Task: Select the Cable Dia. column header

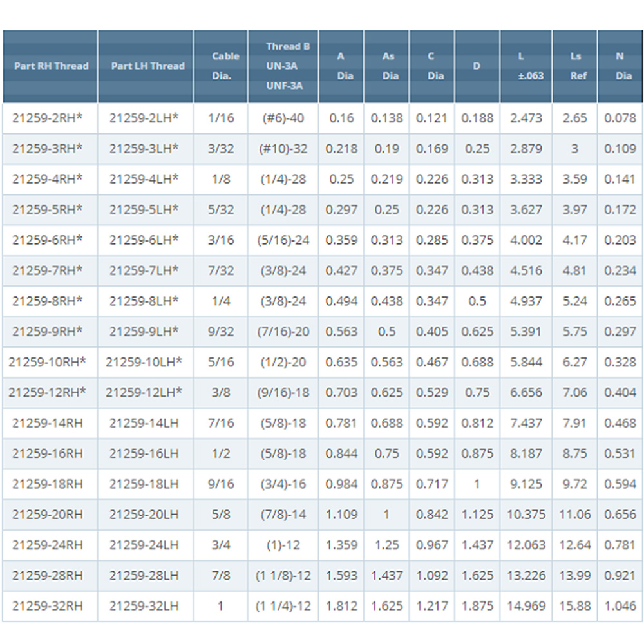Action: (x=221, y=66)
